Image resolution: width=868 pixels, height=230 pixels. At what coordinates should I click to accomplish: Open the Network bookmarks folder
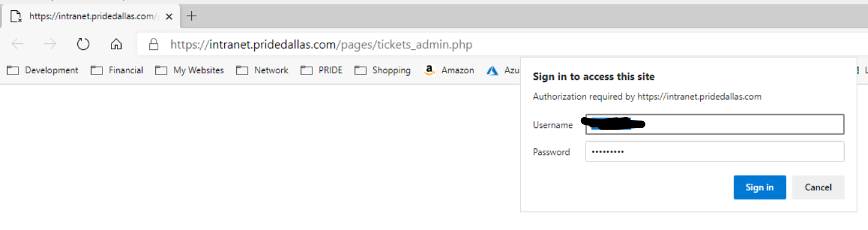pyautogui.click(x=262, y=70)
